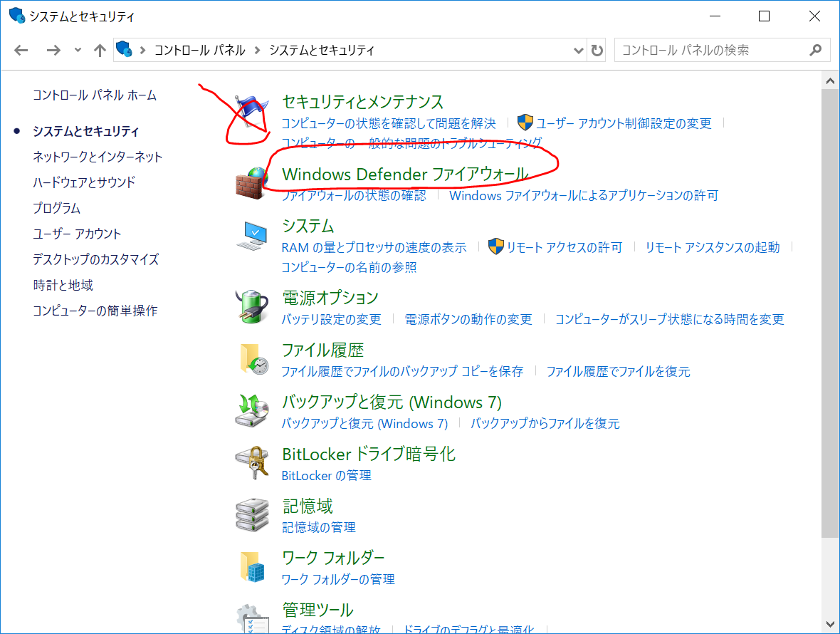This screenshot has height=634, width=840.
Task: Expand the address bar history dropdown
Action: tap(579, 51)
